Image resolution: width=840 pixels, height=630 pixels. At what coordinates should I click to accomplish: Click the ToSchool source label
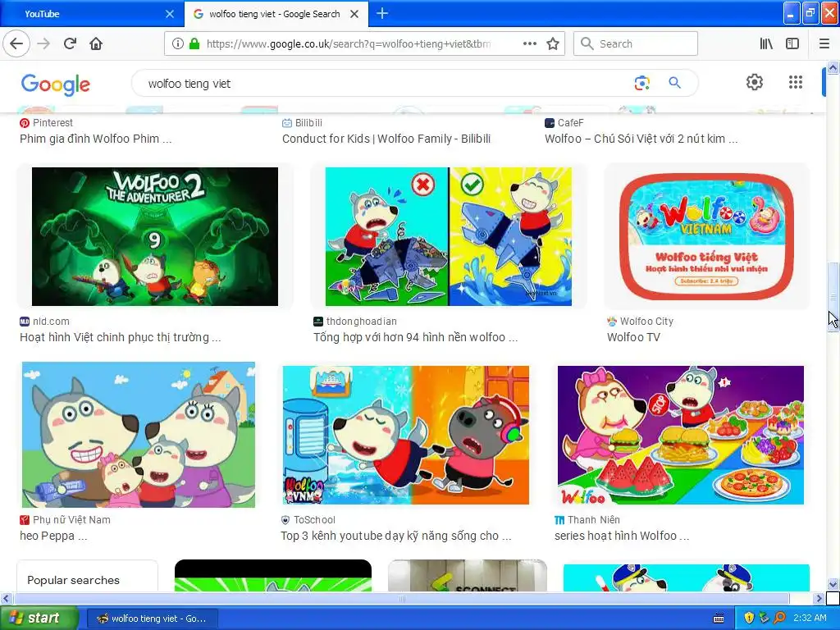314,519
